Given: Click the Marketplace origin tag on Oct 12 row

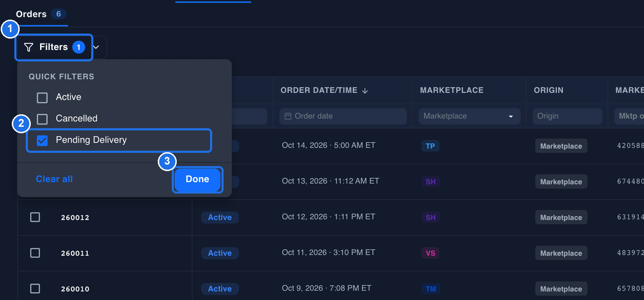Looking at the screenshot, I should 561,218.
